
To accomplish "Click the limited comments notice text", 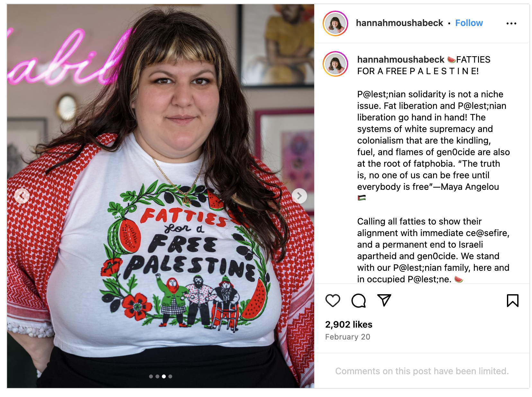I will tap(422, 371).
